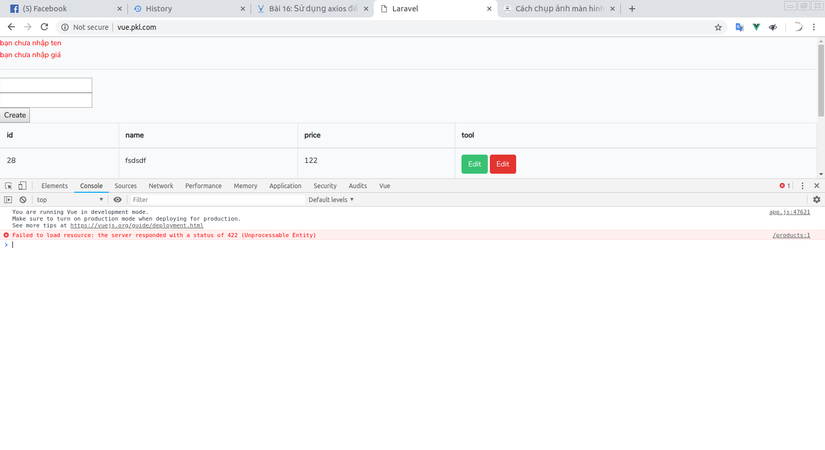Close the History tab
The height and width of the screenshot is (450, 825).
click(243, 9)
